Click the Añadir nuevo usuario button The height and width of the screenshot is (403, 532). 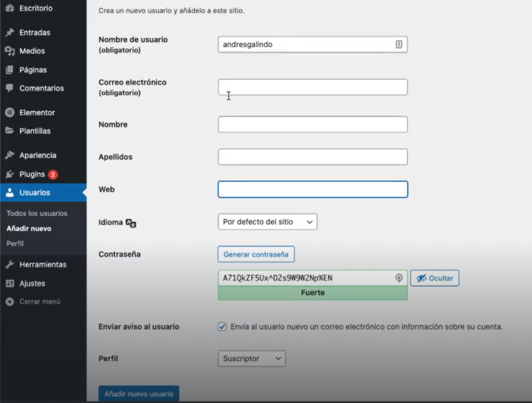click(x=139, y=394)
